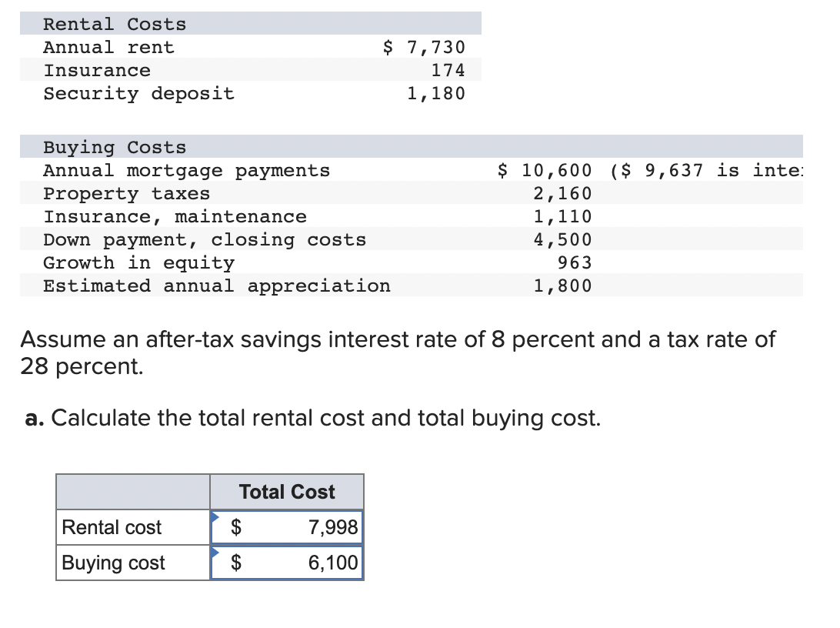Click the blue triangle marker on Rental cost cell
Screen dimensions: 840x628
215,516
